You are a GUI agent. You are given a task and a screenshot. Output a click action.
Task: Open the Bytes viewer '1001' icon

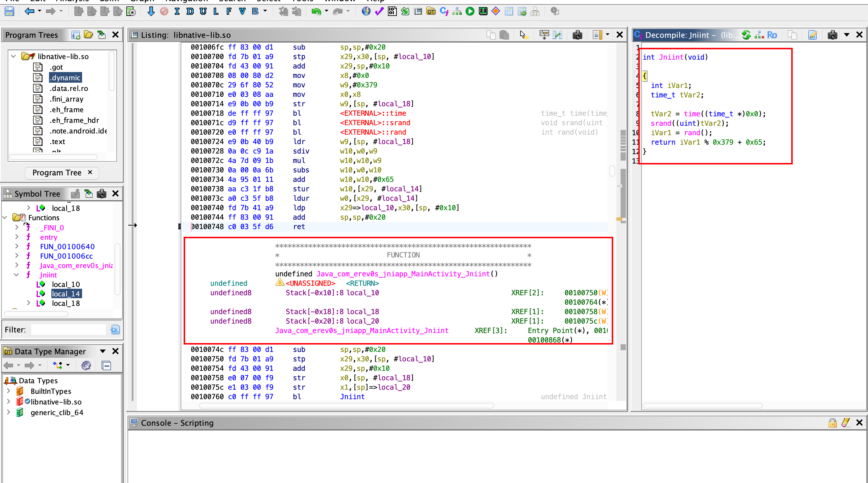click(x=392, y=12)
